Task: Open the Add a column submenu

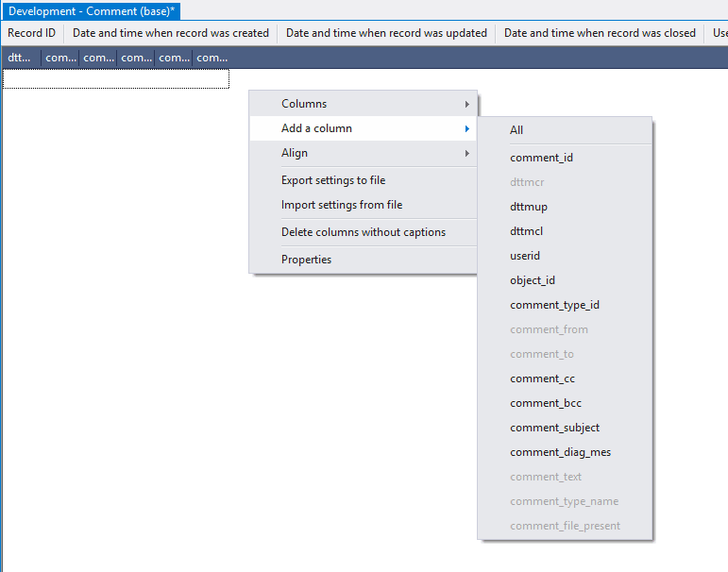Action: coord(316,128)
